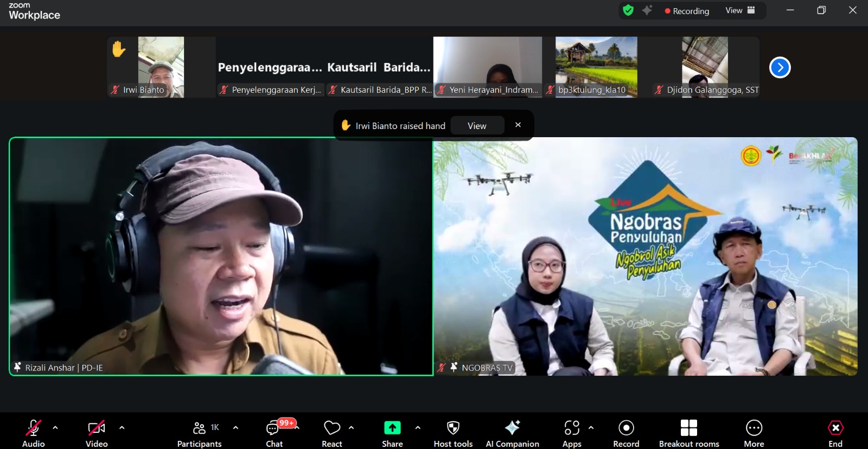868x449 pixels.
Task: Click the NGOBRAS TV name label
Action: click(487, 368)
